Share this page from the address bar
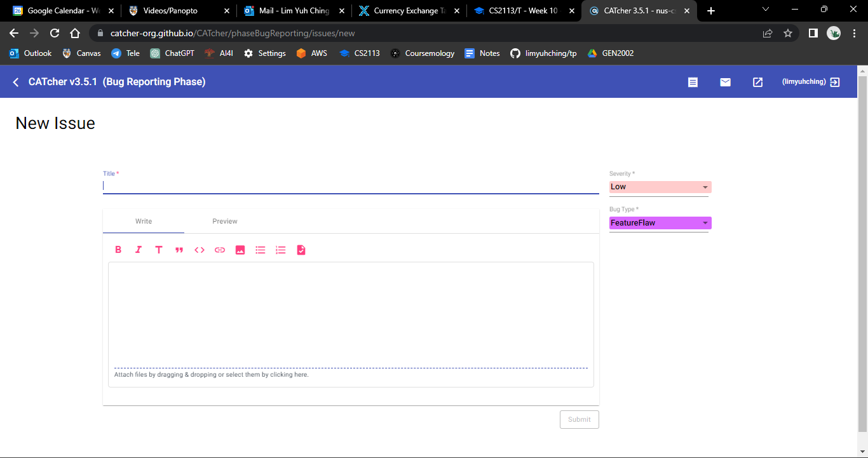 [768, 33]
